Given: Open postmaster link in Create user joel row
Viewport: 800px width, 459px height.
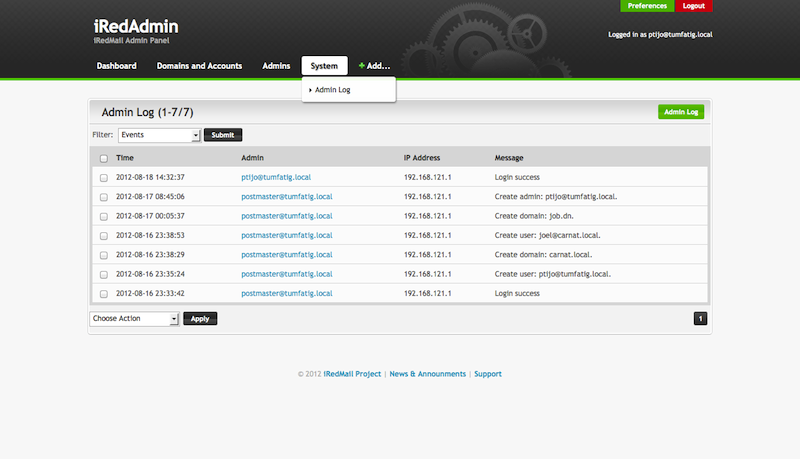Looking at the screenshot, I should [x=287, y=236].
